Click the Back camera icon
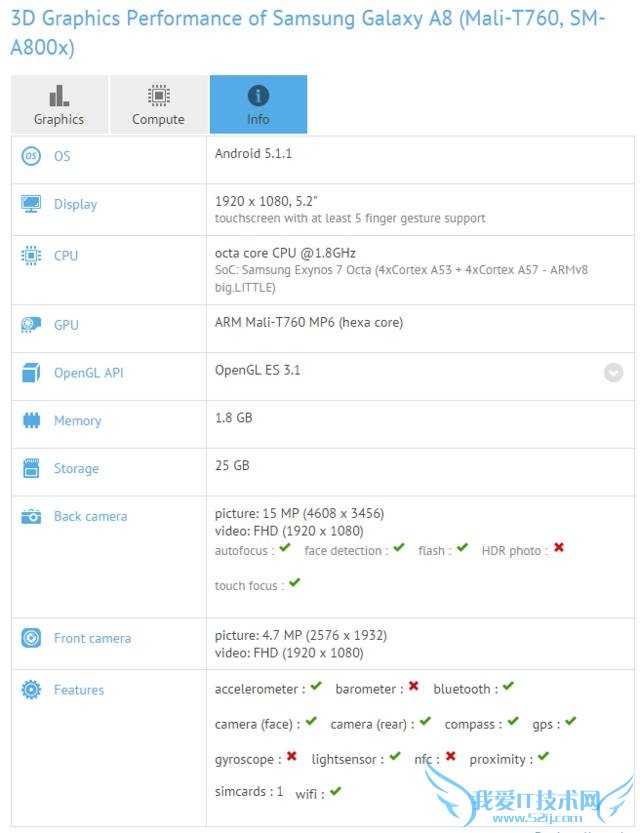The image size is (640, 833). click(x=31, y=516)
